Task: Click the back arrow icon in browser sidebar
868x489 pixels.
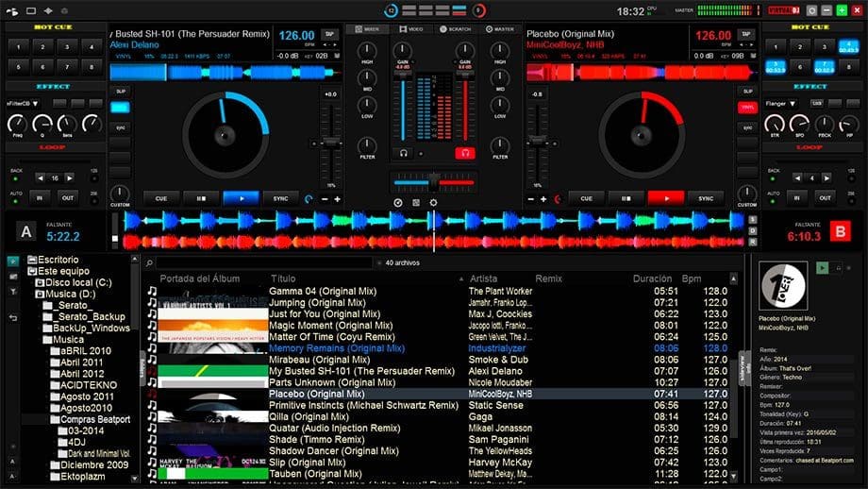Action: pos(13,317)
